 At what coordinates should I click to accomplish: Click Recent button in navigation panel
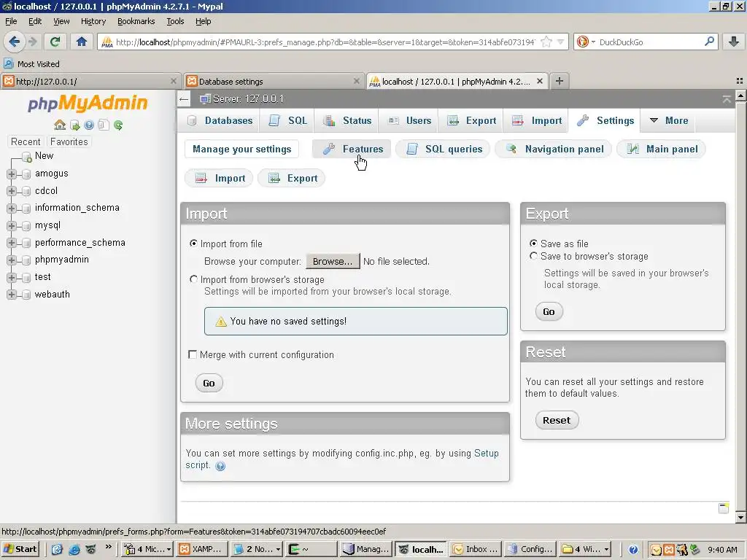pos(26,141)
